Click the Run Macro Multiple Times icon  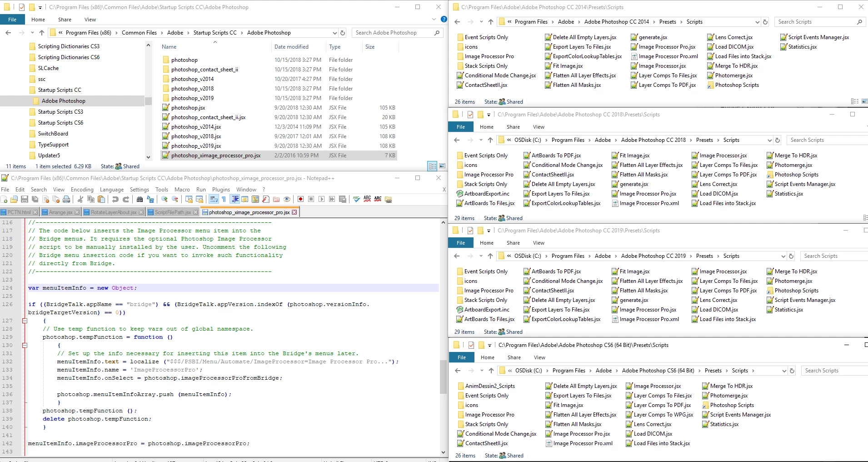click(x=332, y=199)
